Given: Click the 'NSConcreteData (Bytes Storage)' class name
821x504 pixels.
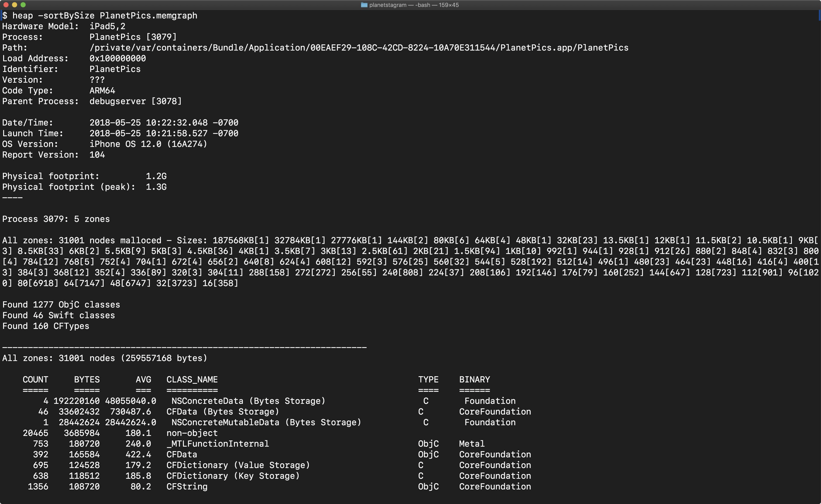Looking at the screenshot, I should coord(248,401).
